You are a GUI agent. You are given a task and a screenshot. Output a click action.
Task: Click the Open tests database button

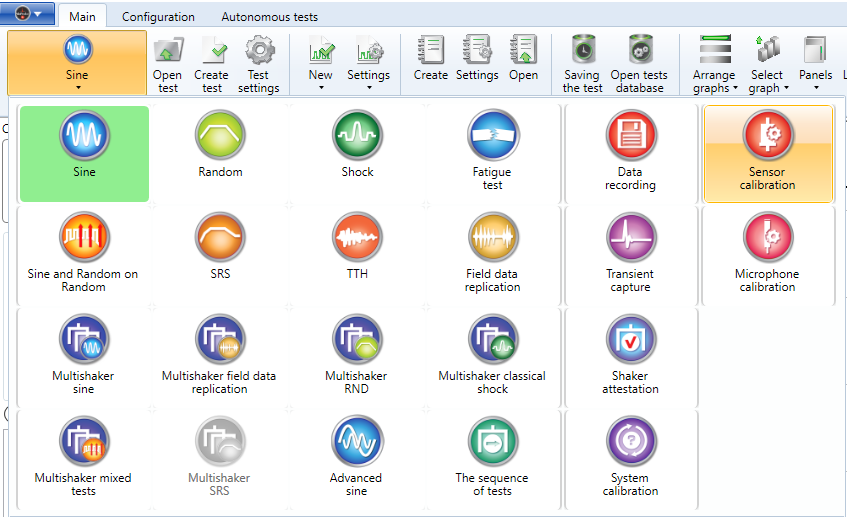coord(638,64)
